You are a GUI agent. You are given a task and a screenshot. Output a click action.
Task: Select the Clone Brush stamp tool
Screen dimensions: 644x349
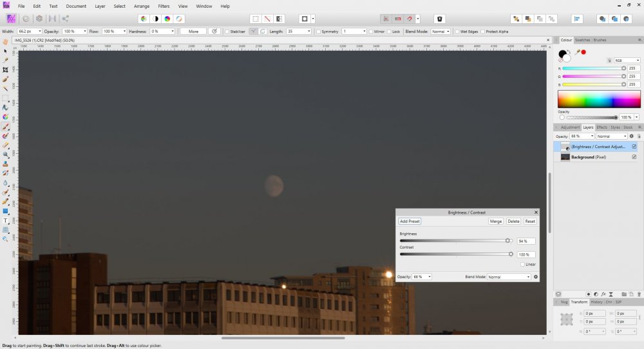[x=5, y=164]
